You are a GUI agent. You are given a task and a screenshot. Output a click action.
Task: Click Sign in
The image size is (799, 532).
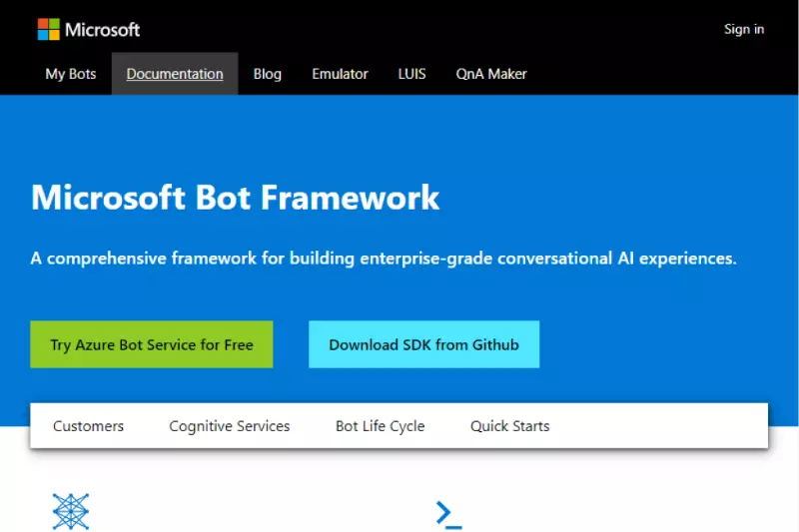(x=744, y=30)
